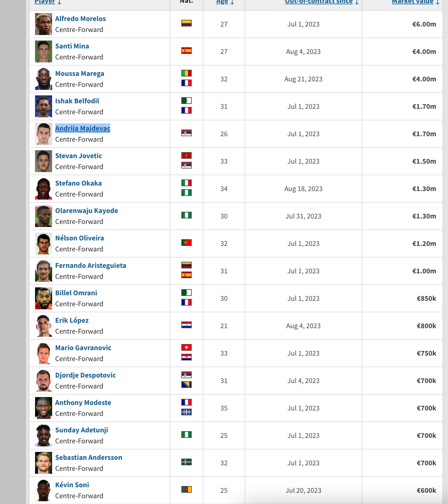The width and height of the screenshot is (448, 504).
Task: Click Santi Mina's portrait photo
Action: [x=44, y=51]
